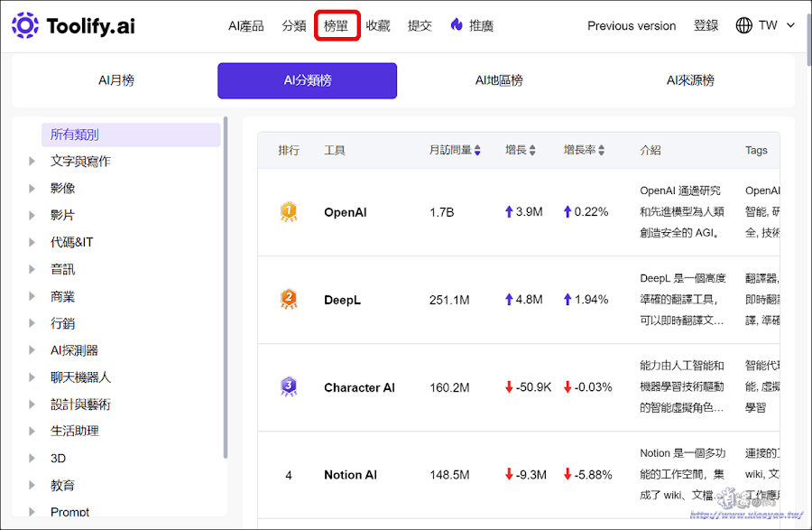Expand the 影片 category
Screen dimensions: 812x530
coord(32,215)
